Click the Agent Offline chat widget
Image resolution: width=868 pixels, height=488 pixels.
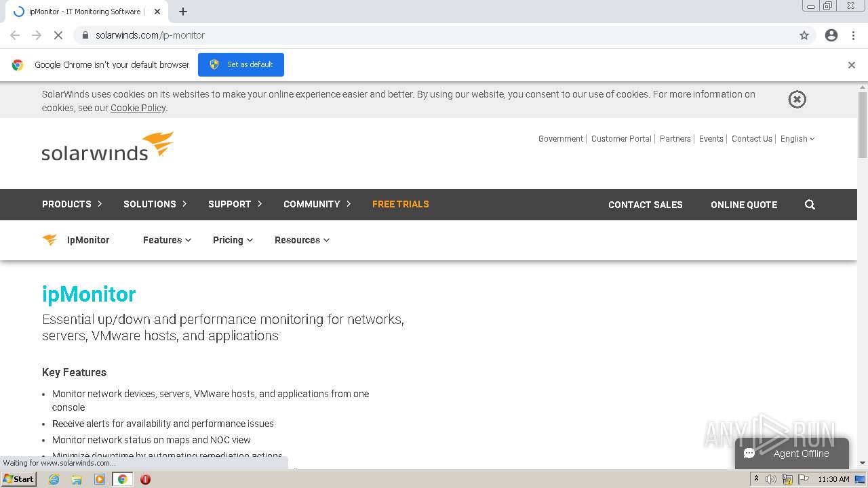[791, 453]
